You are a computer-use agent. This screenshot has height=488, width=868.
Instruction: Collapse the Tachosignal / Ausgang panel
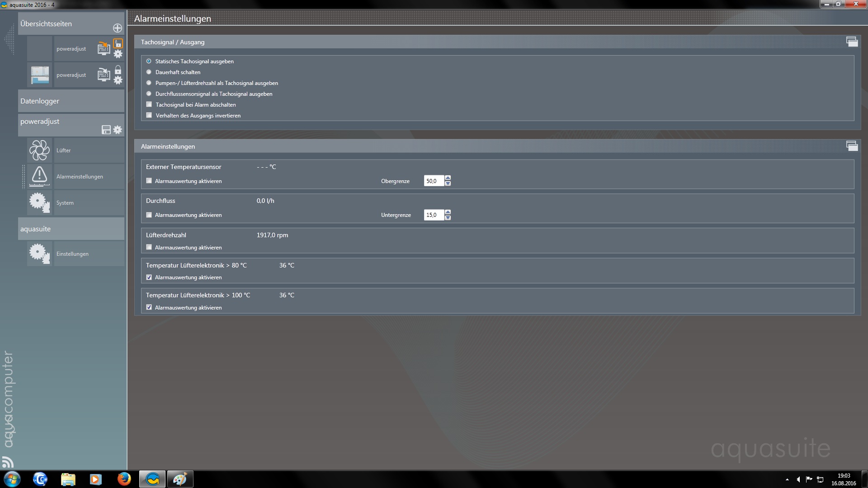(x=852, y=42)
